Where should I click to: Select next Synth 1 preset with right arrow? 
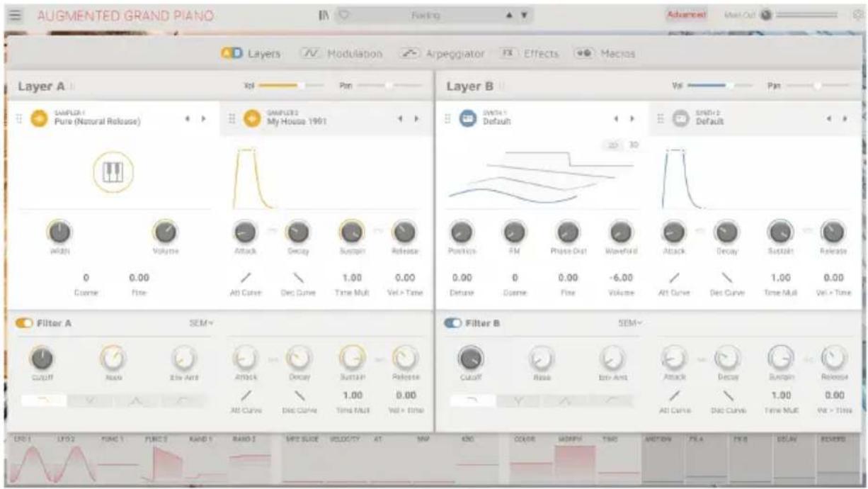tap(632, 118)
